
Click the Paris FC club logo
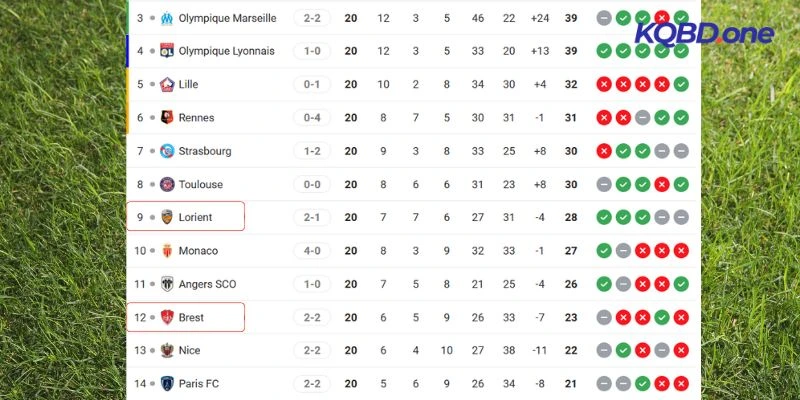pos(167,383)
